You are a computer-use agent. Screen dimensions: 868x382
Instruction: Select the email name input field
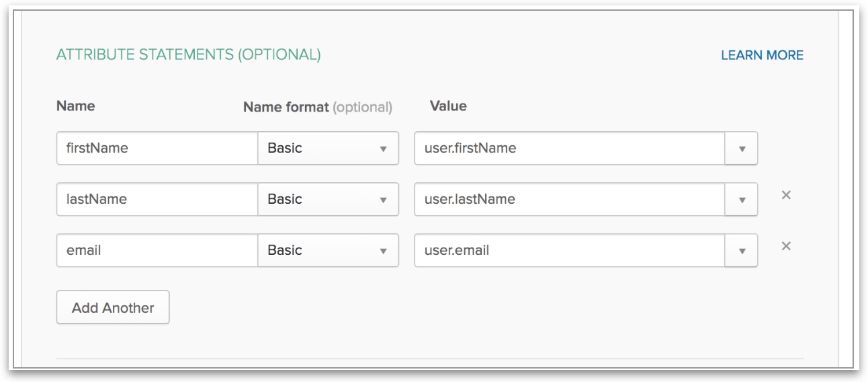pos(157,250)
